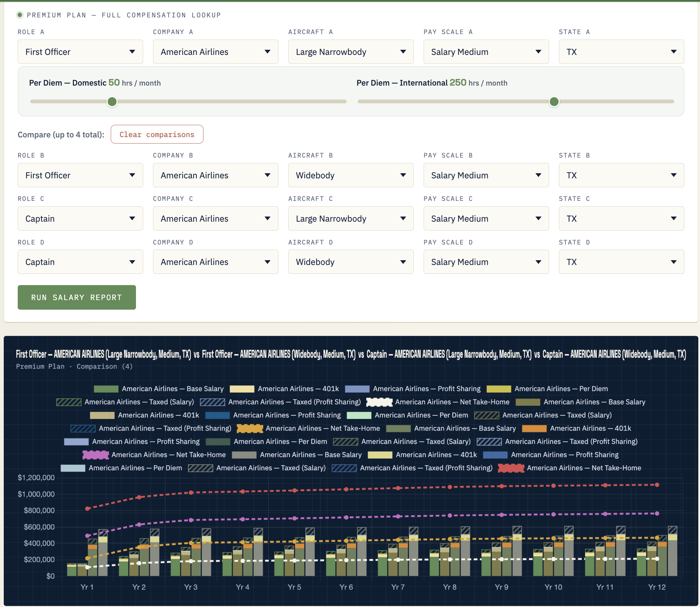Open the Pay Scale D dropdown
Viewport: 700px width, 607px height.
click(x=486, y=262)
